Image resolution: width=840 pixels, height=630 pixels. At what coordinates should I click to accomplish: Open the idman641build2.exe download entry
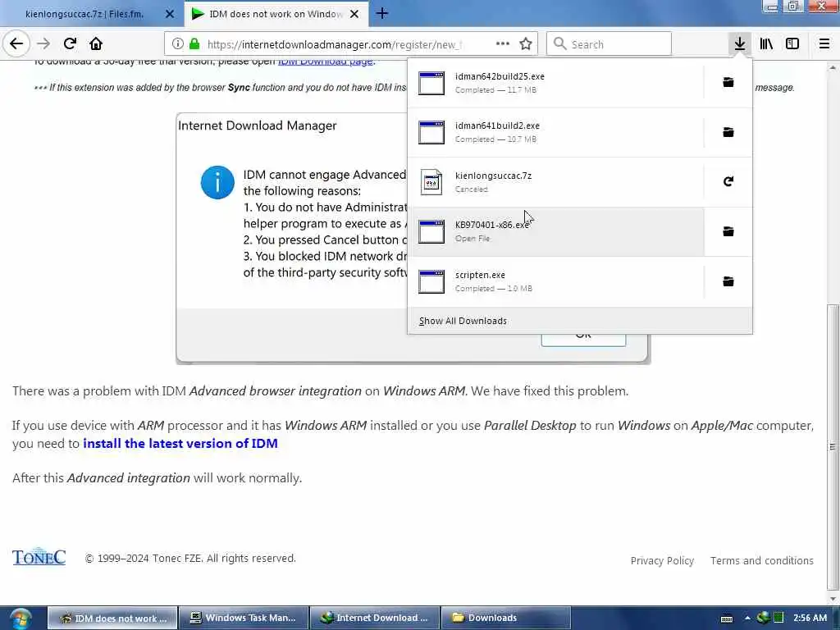tap(555, 132)
